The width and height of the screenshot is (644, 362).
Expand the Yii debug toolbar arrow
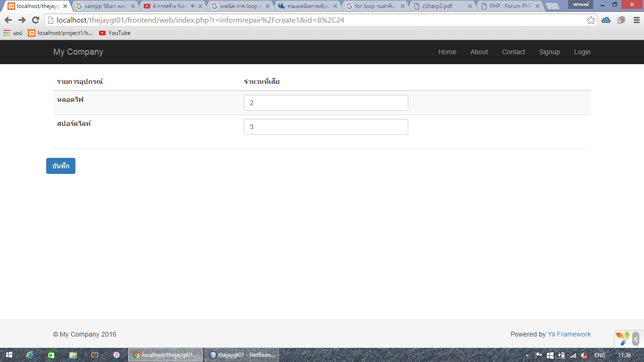point(636,338)
